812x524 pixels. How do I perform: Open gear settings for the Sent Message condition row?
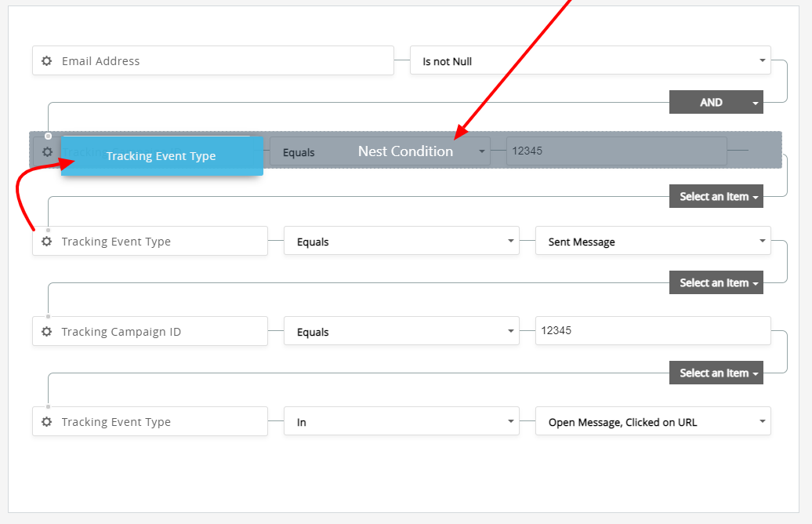[x=46, y=242]
